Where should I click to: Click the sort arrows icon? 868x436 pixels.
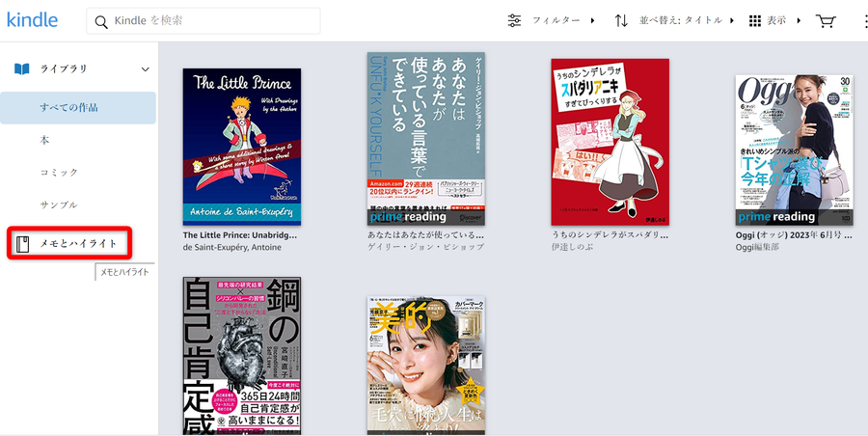tap(621, 21)
